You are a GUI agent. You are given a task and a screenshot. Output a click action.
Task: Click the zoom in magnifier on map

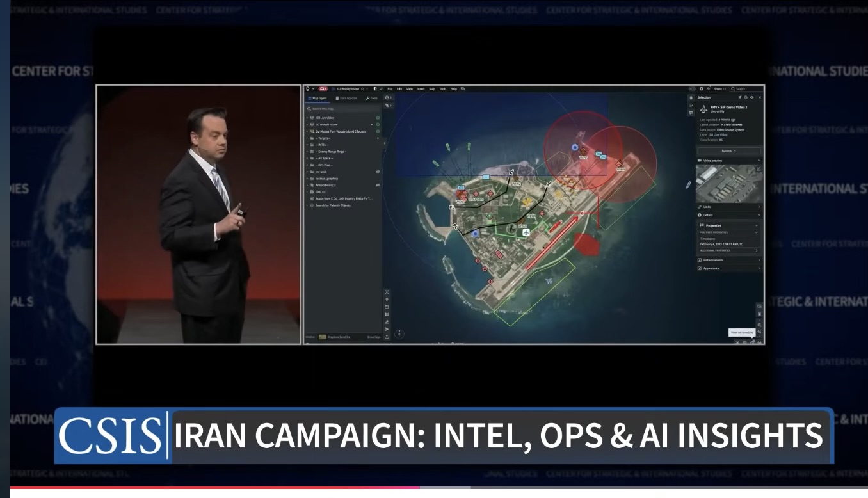759,325
